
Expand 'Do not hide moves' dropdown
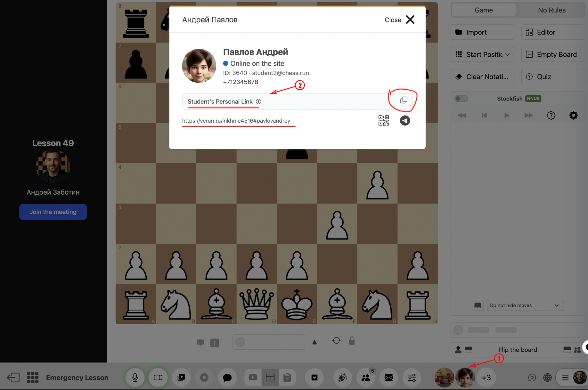point(525,305)
